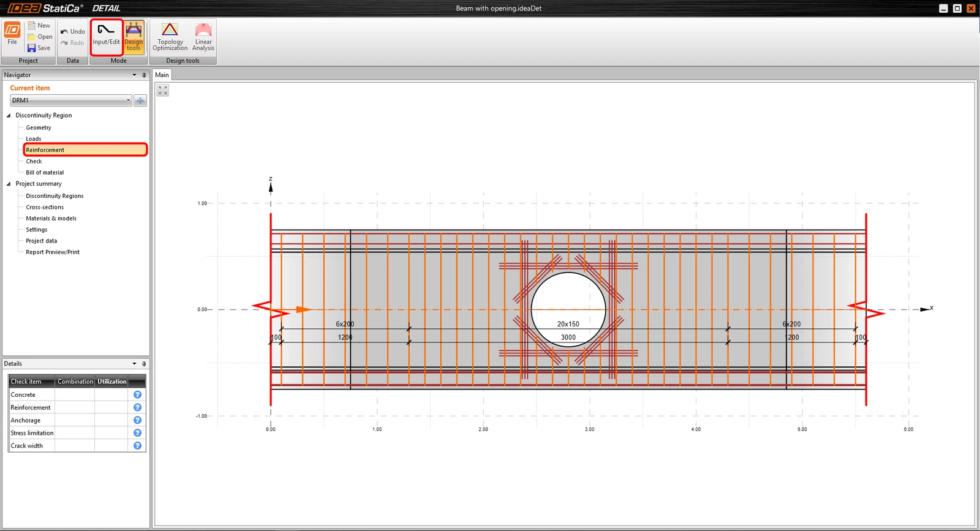980x531 pixels.
Task: Add new item next to DRM1 dropdown
Action: tap(140, 100)
